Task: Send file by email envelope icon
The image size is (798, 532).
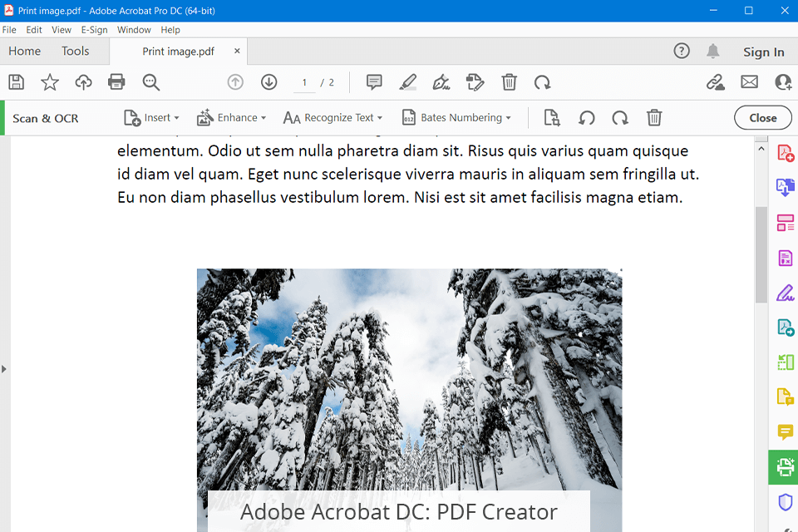Action: (x=749, y=82)
